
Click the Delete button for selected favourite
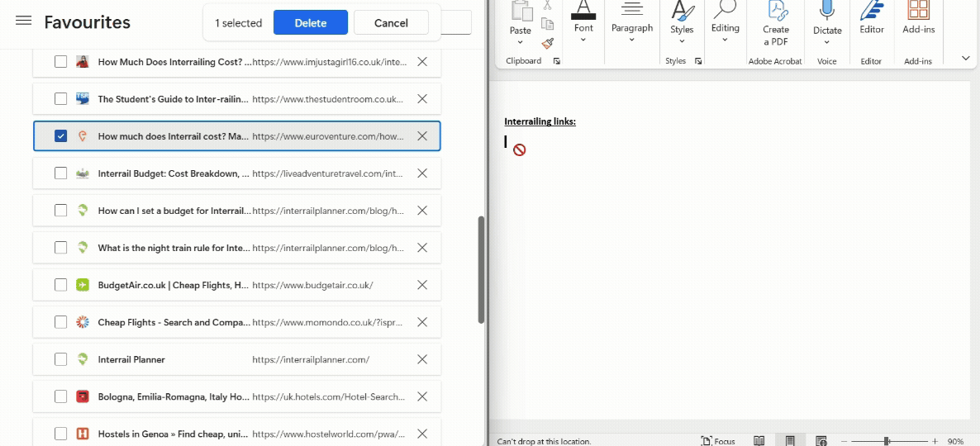(311, 22)
